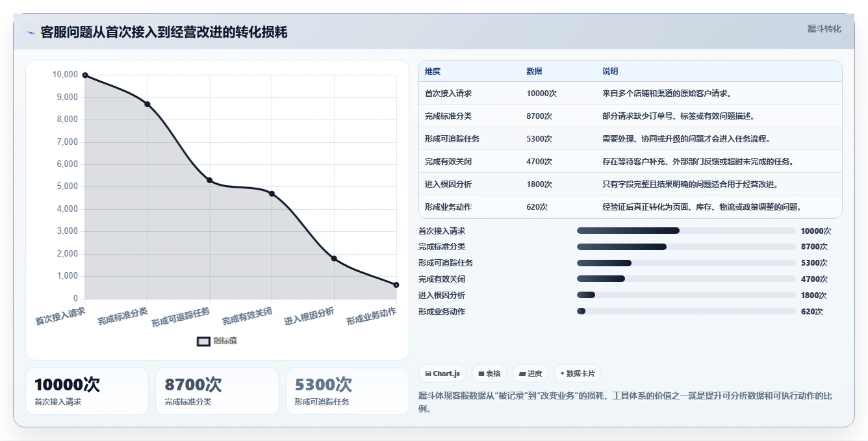Select the 表格 tag chip

(489, 373)
